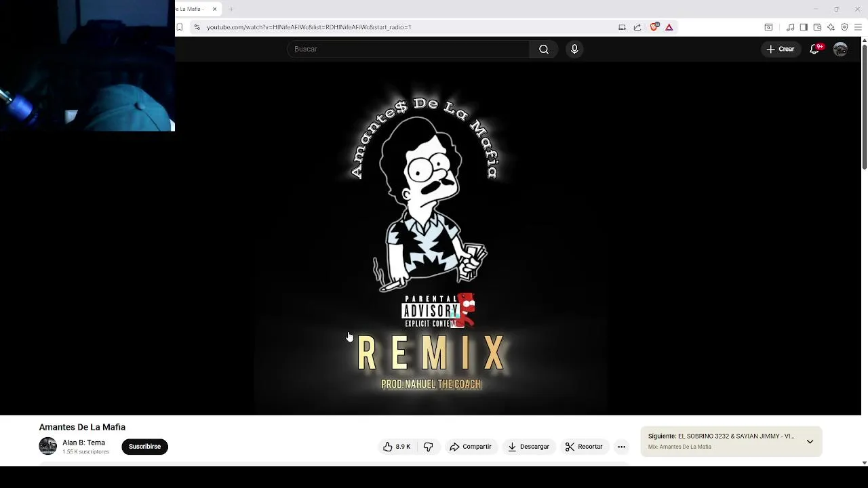The width and height of the screenshot is (868, 488).
Task: Open the browser hamburger menu
Action: point(858,27)
